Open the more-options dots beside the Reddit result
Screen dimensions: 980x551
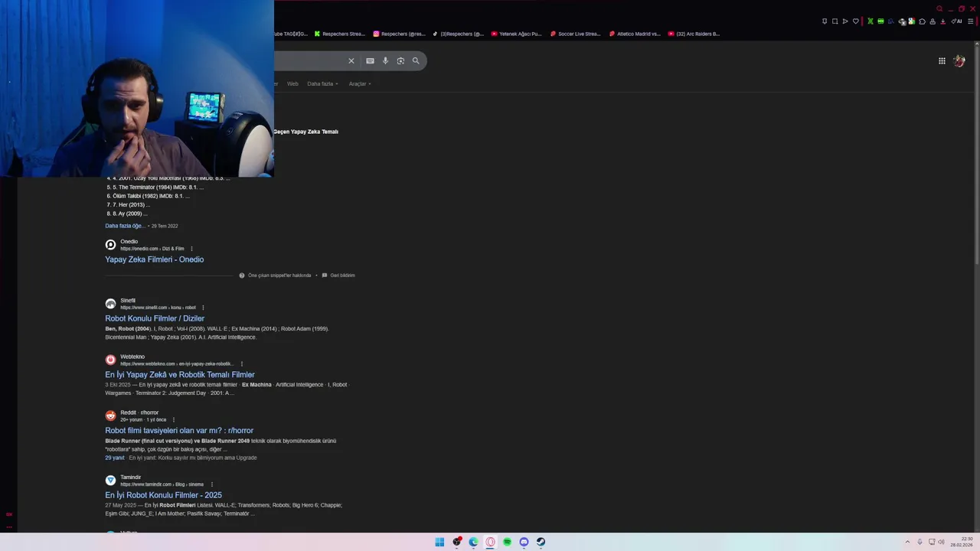point(174,420)
